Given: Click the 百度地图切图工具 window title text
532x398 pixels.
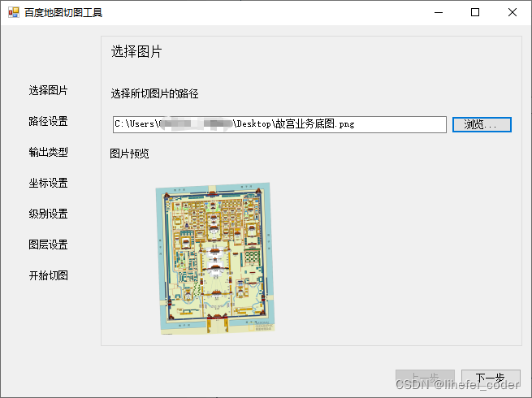Looking at the screenshot, I should 63,12.
